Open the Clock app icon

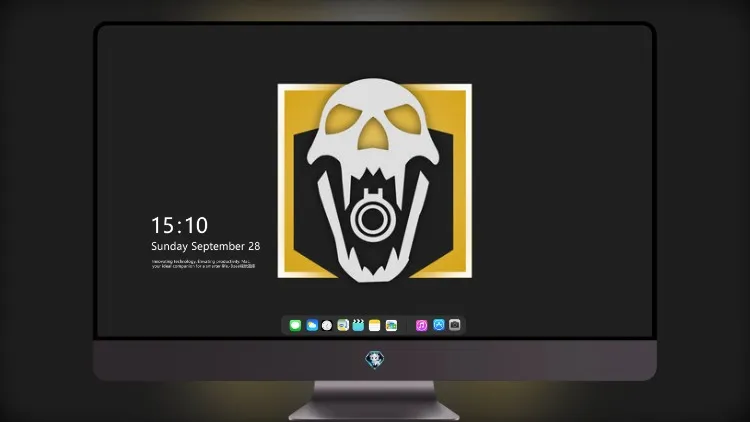(x=327, y=325)
